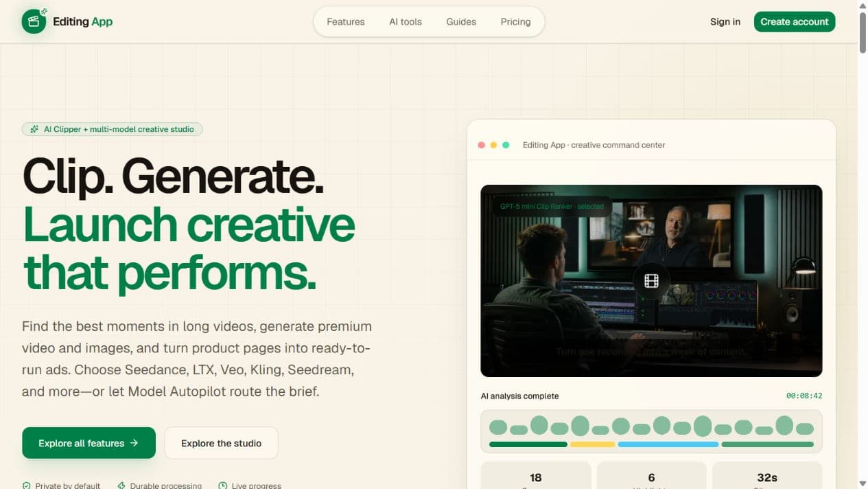Click the film reel icon on video preview
The image size is (868, 489).
click(651, 281)
